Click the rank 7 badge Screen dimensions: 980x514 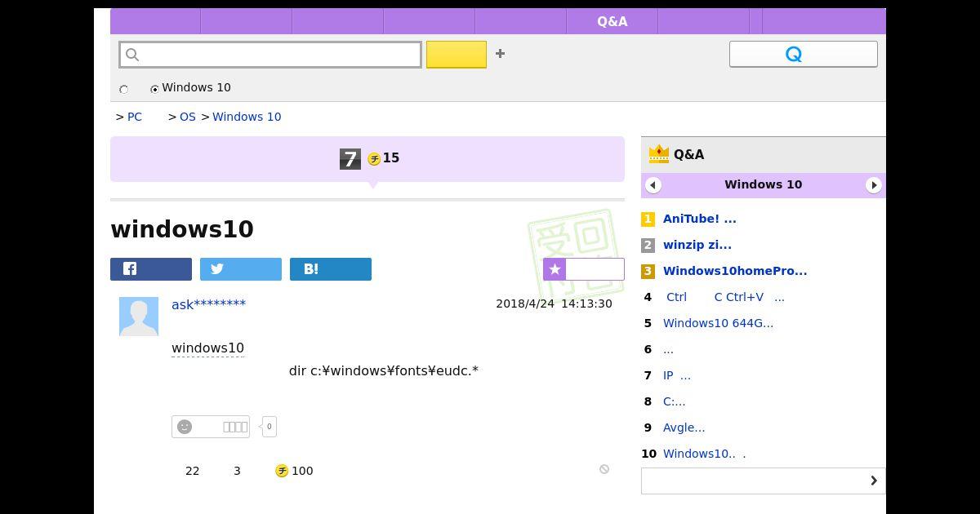click(x=350, y=159)
